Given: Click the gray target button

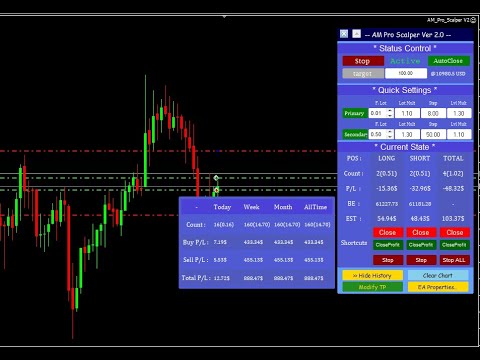Looking at the screenshot, I should click(x=363, y=73).
